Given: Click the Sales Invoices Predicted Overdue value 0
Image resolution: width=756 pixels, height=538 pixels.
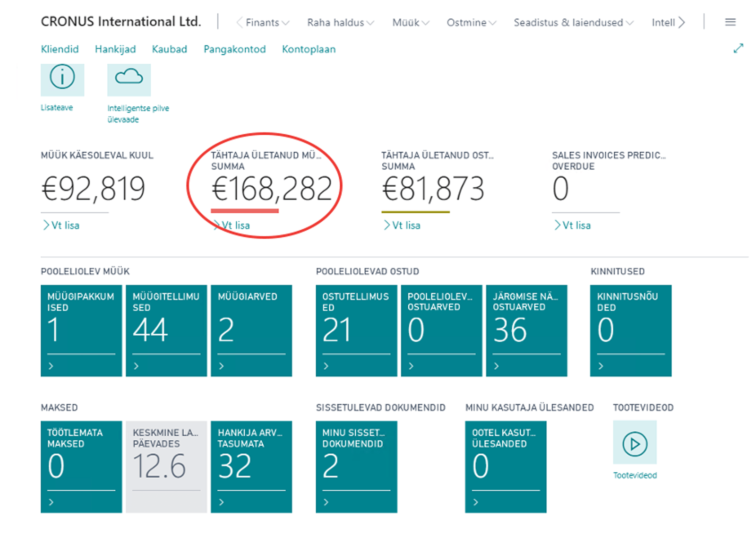Looking at the screenshot, I should pos(561,189).
